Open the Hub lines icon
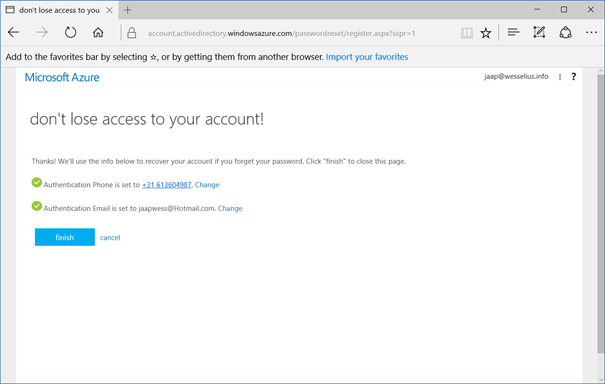Viewport: 605px width, 384px height. [513, 32]
